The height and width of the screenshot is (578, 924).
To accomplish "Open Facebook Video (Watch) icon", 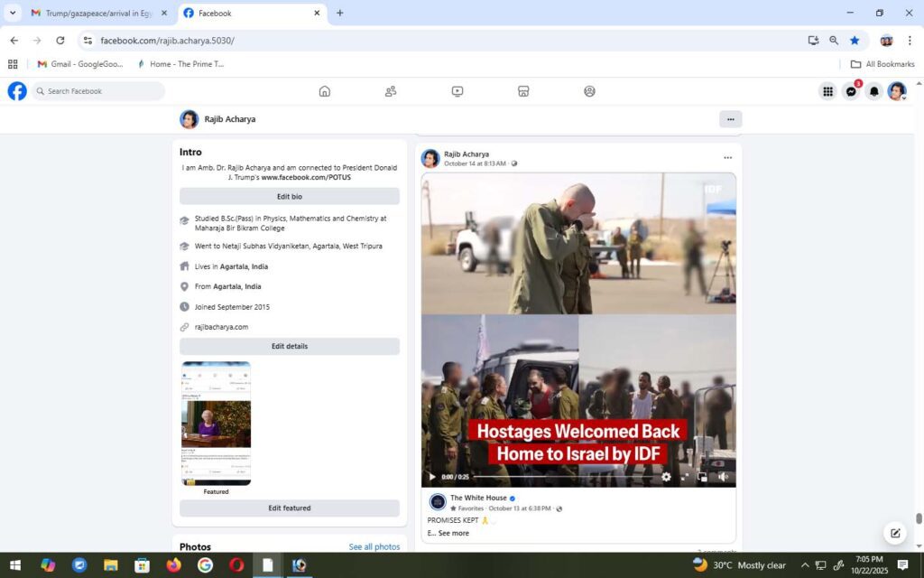I will (457, 91).
